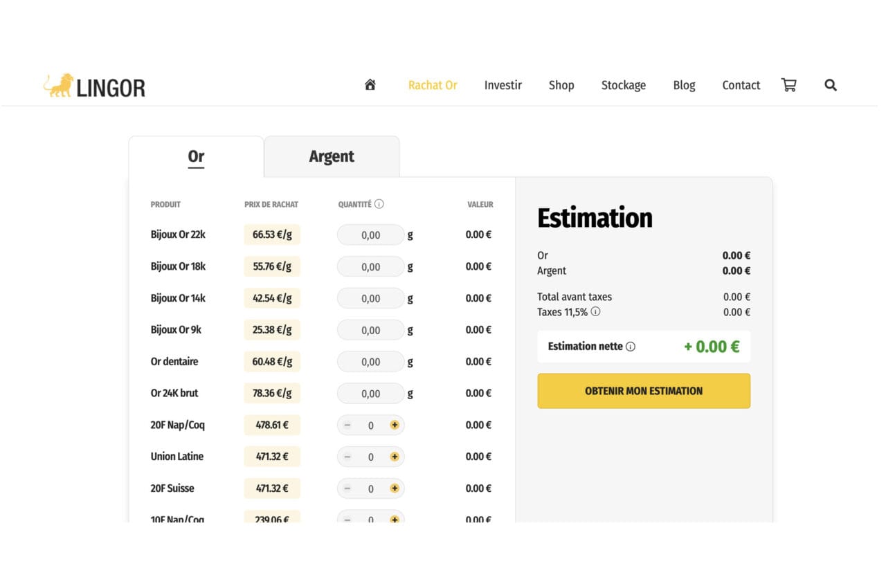The image size is (886, 588).
Task: Open the Investir navigation link
Action: (x=503, y=85)
